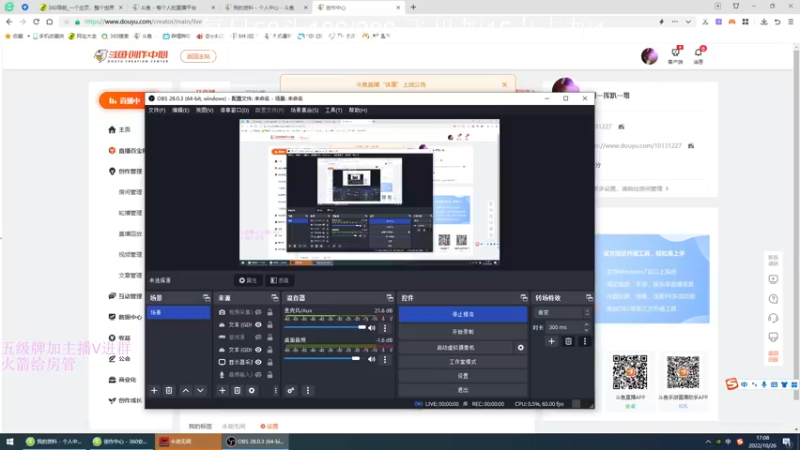The height and width of the screenshot is (450, 800).
Task: Open 桌面音频 channel three-dot options
Action: click(x=385, y=359)
